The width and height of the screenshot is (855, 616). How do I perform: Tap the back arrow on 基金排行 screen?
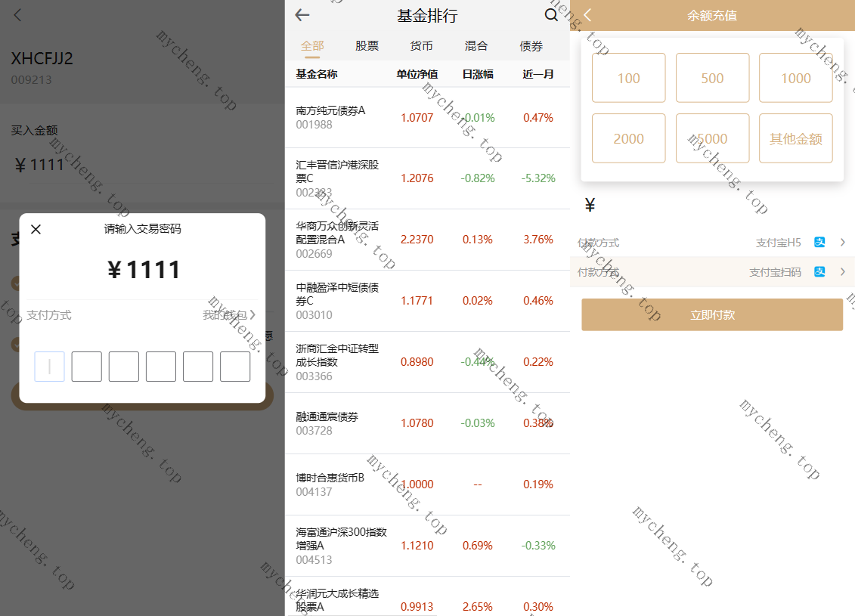[302, 15]
